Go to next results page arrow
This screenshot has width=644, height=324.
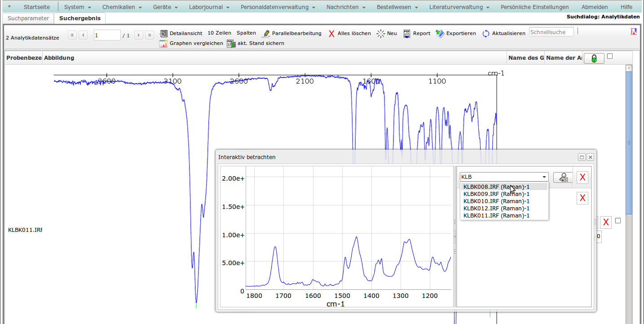(x=139, y=35)
